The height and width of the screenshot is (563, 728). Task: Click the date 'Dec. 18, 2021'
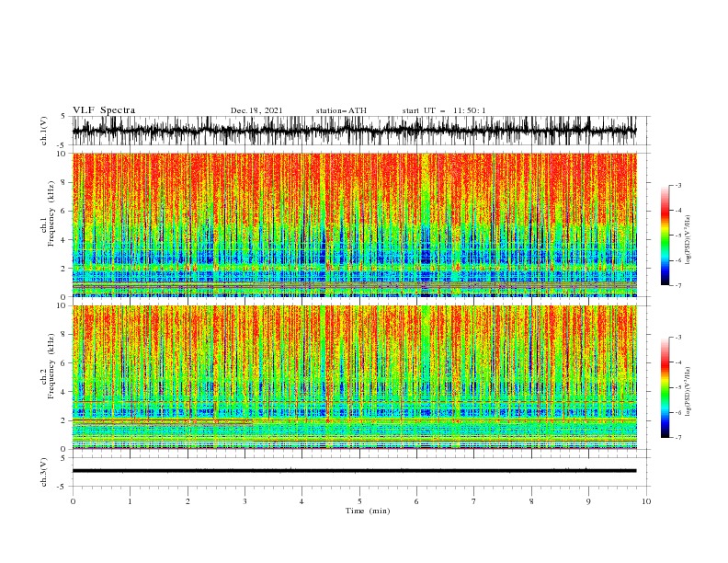tap(256, 110)
